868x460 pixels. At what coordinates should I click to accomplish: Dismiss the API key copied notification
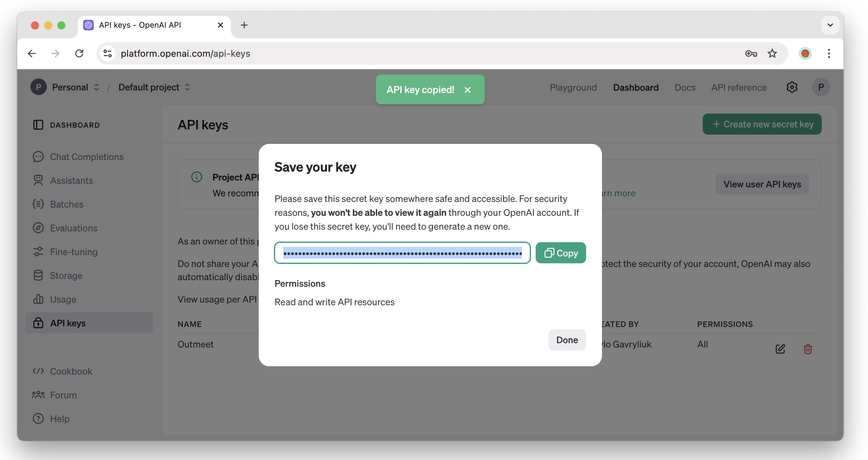pyautogui.click(x=468, y=89)
